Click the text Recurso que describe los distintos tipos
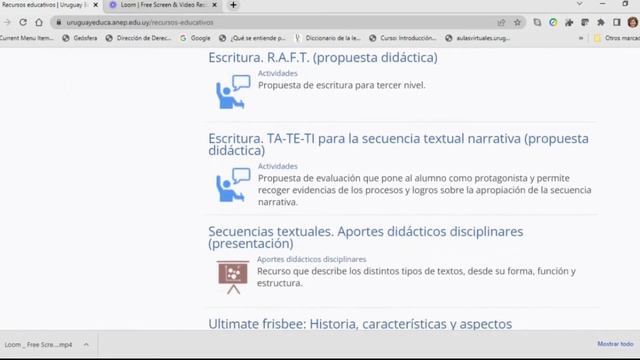This screenshot has height=360, width=640. point(416,277)
